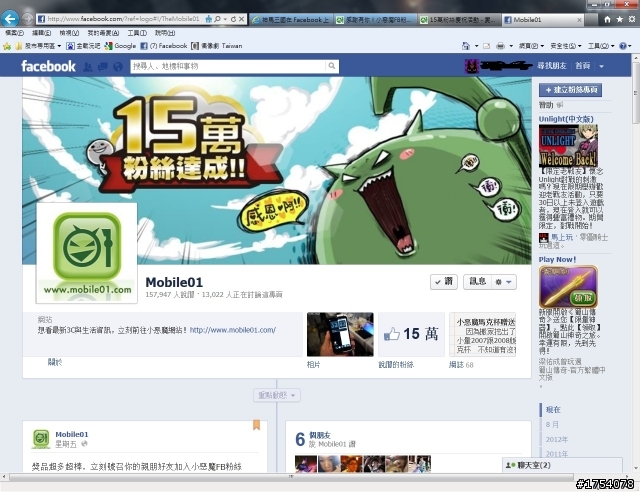Open the (7) Facebook favorites link

pyautogui.click(x=164, y=46)
